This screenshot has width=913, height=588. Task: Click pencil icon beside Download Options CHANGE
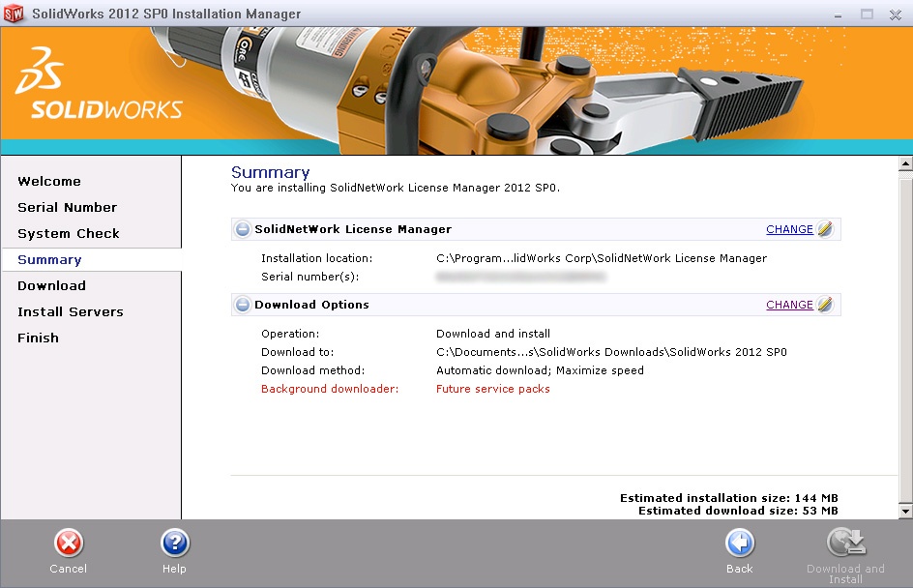pyautogui.click(x=825, y=305)
